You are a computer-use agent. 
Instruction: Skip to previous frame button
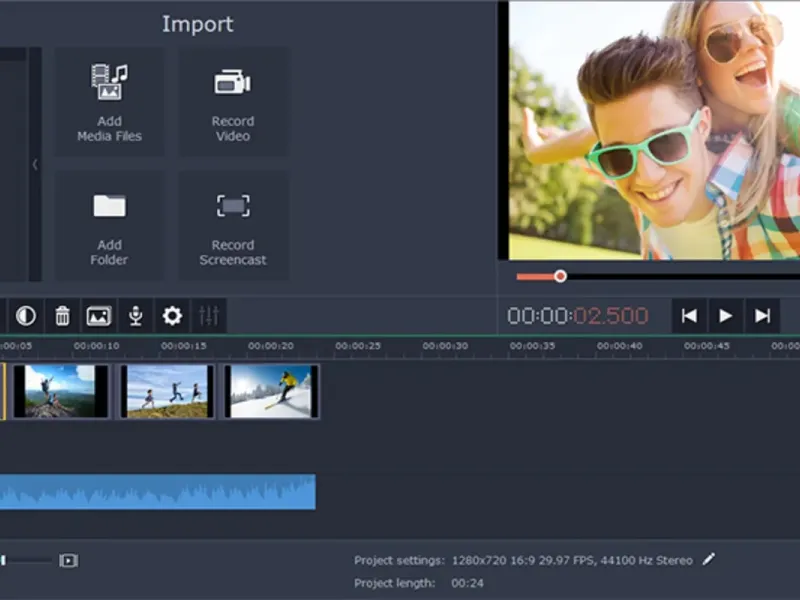pos(689,316)
